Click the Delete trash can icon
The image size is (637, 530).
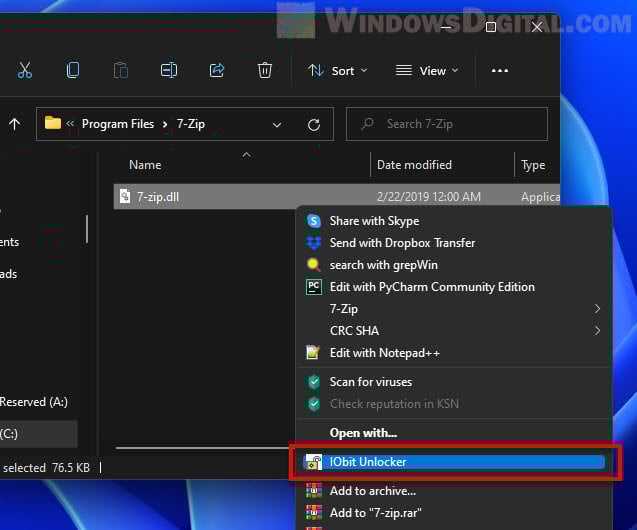tap(265, 70)
